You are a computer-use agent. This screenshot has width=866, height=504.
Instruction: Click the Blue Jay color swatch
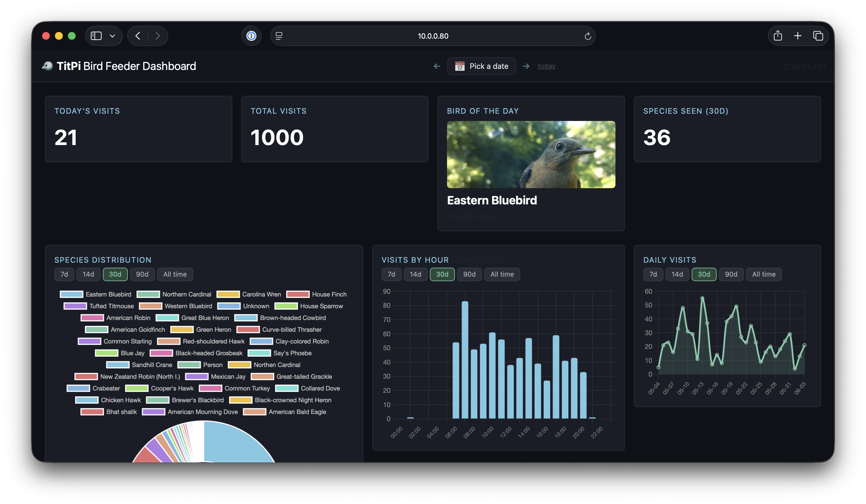[106, 353]
